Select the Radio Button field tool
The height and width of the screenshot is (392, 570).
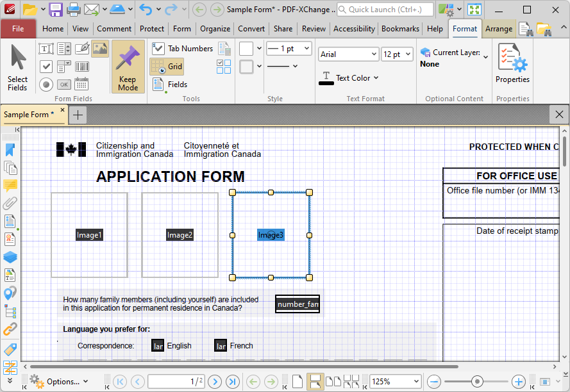pos(46,85)
